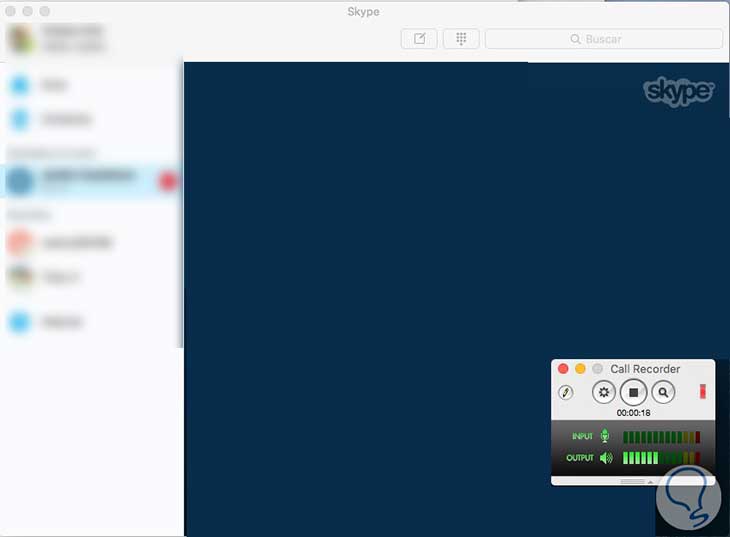This screenshot has width=730, height=537.
Task: Click the Call Recorder window title
Action: click(x=645, y=369)
